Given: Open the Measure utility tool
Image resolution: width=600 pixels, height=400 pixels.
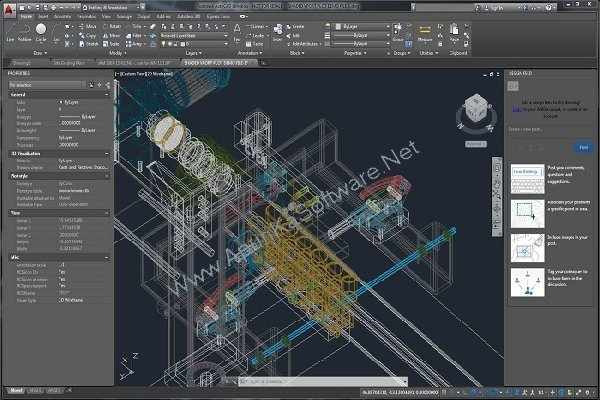Looking at the screenshot, I should (424, 32).
